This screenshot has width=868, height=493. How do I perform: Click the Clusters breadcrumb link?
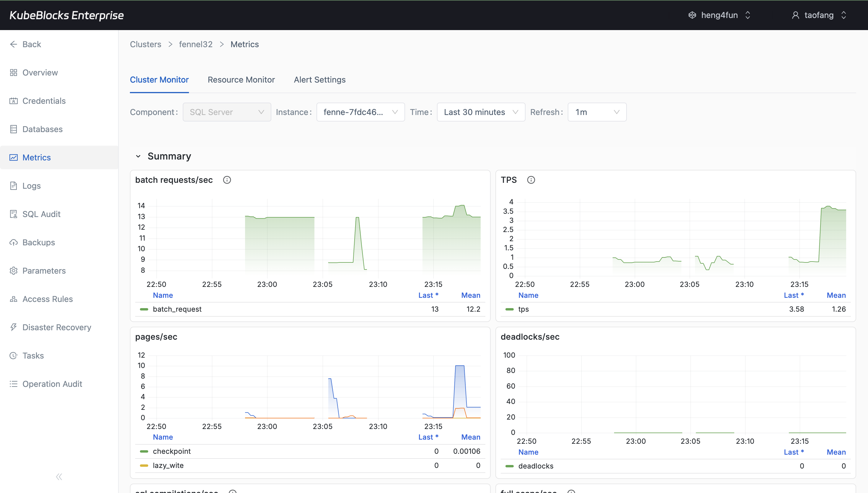click(145, 44)
